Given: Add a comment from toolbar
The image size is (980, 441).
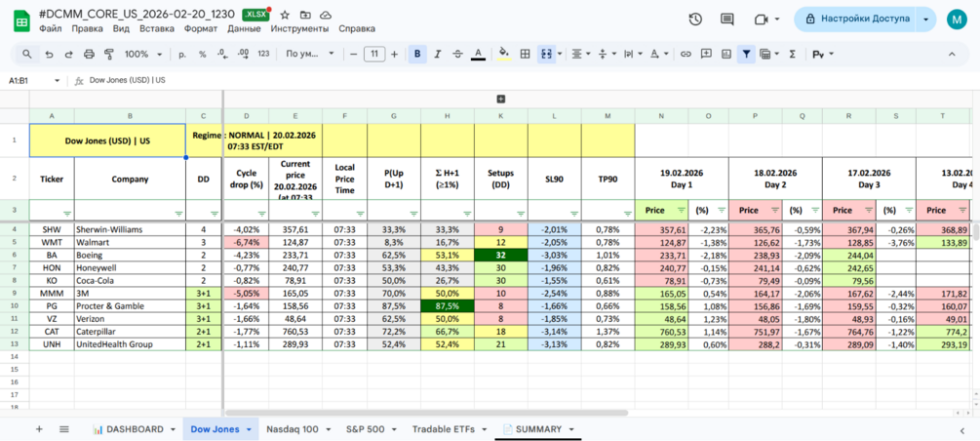Looking at the screenshot, I should [x=706, y=55].
